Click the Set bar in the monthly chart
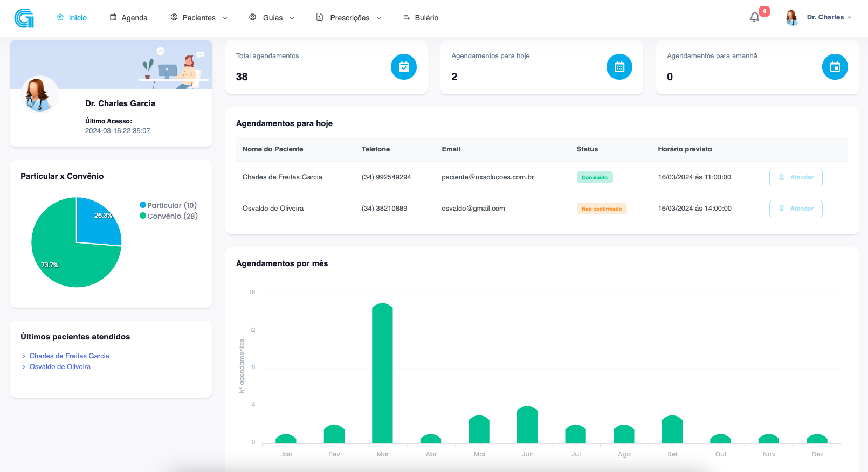Screen dimensions: 868x472 [672, 429]
